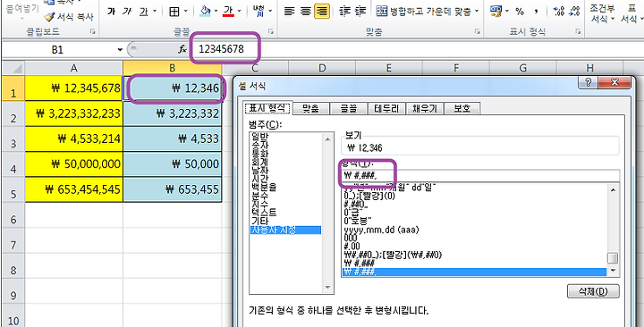Viewport: 644px width, 327px height.
Task: Open phonetic guide dropdown arrow
Action: (x=270, y=12)
